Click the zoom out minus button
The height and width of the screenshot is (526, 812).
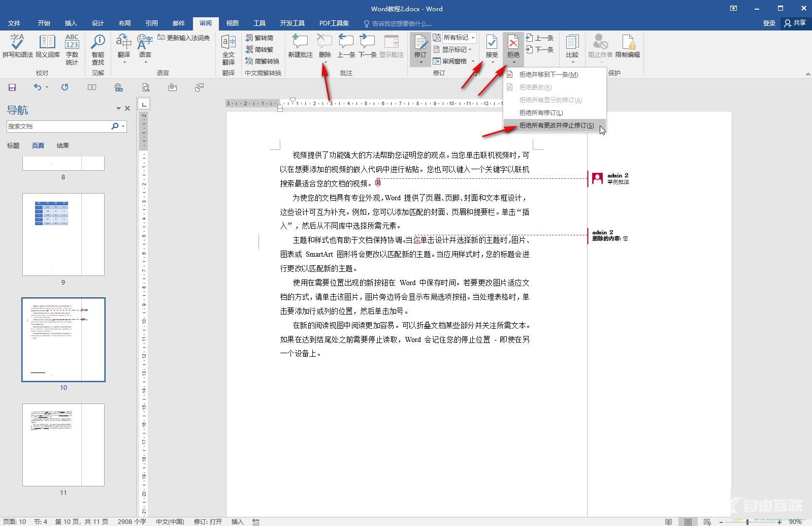721,521
